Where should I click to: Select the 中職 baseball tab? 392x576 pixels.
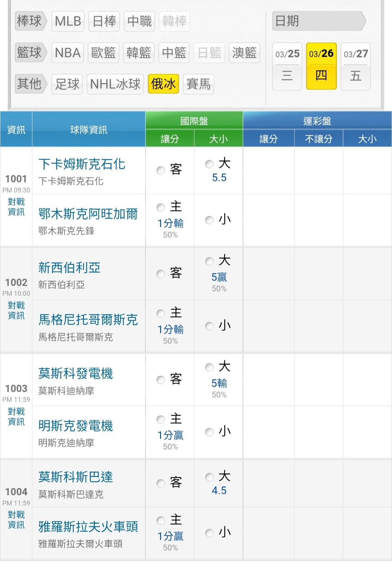[139, 21]
